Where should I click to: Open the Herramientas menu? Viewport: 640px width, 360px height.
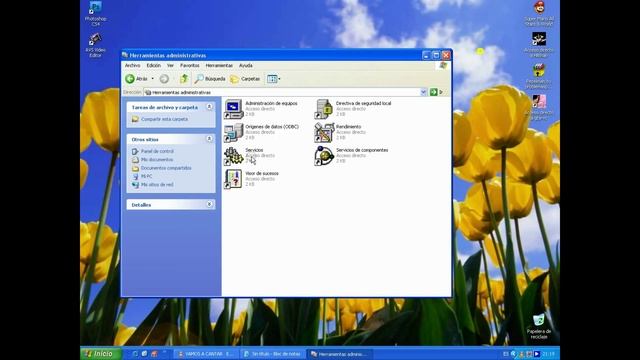click(x=219, y=65)
